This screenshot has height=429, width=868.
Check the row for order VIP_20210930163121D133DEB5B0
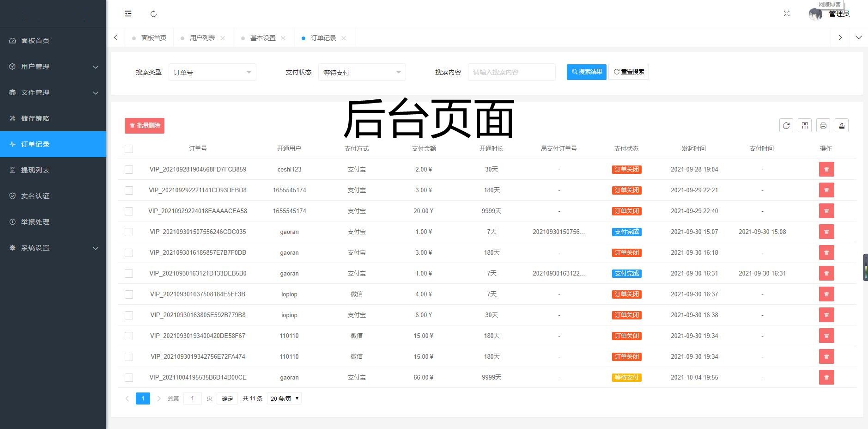coord(129,274)
